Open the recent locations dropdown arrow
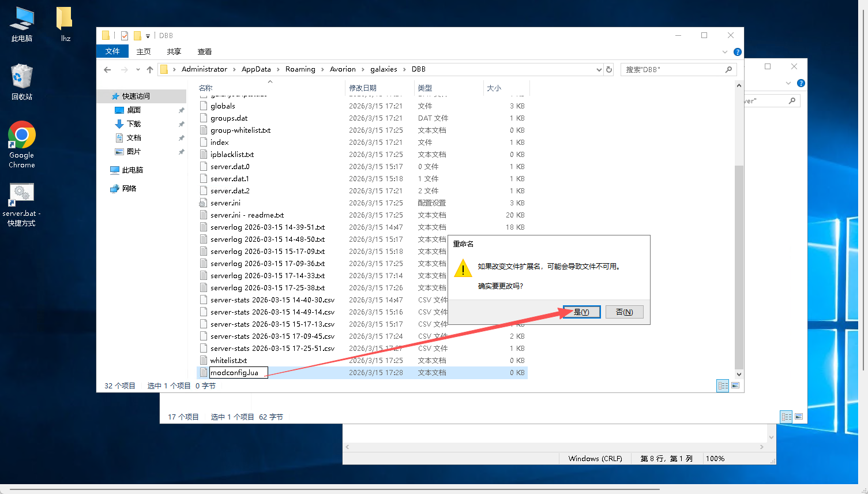 (138, 70)
